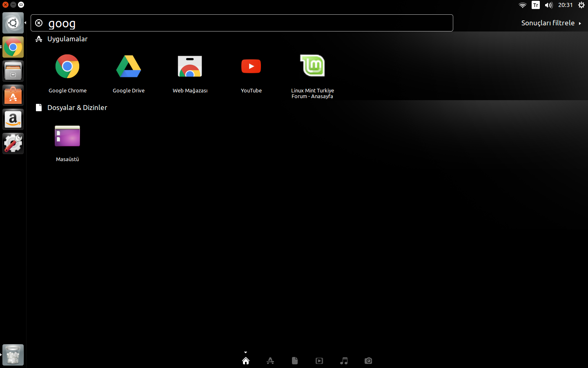Collapse the Dosyalar & Dizinler category
588x368 pixels.
[x=77, y=108]
